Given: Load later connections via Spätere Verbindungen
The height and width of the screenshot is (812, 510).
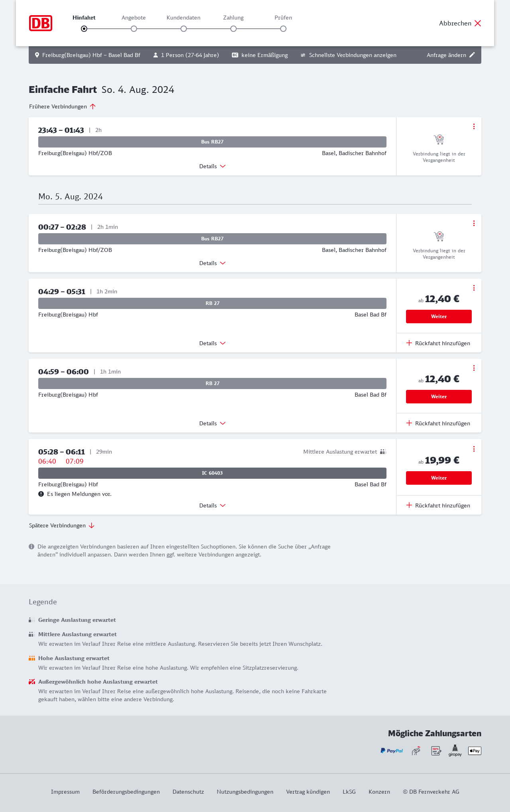Looking at the screenshot, I should [x=62, y=525].
